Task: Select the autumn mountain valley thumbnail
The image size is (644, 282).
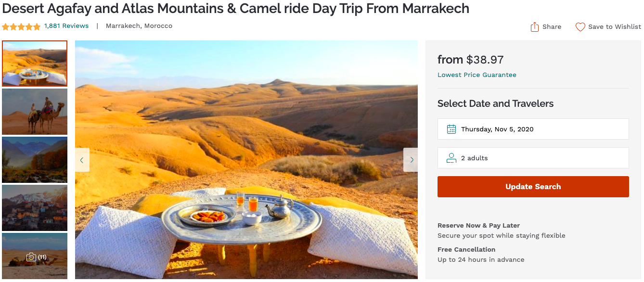Action: 35,160
